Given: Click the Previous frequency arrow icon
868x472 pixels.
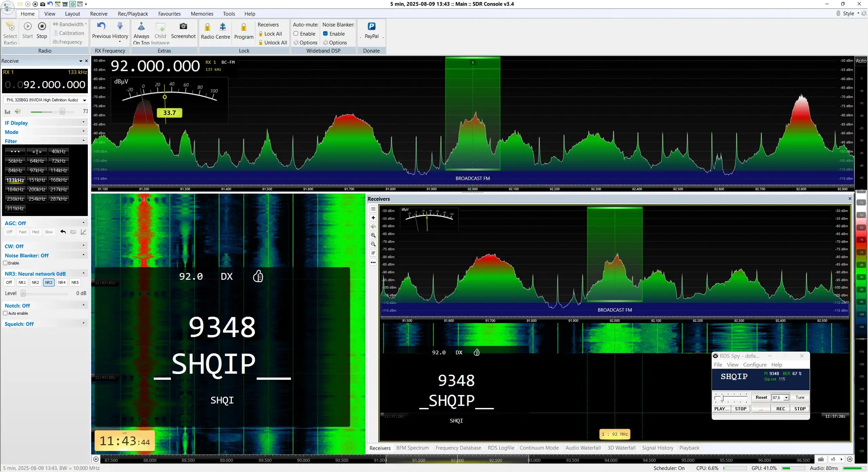Looking at the screenshot, I should [x=101, y=26].
